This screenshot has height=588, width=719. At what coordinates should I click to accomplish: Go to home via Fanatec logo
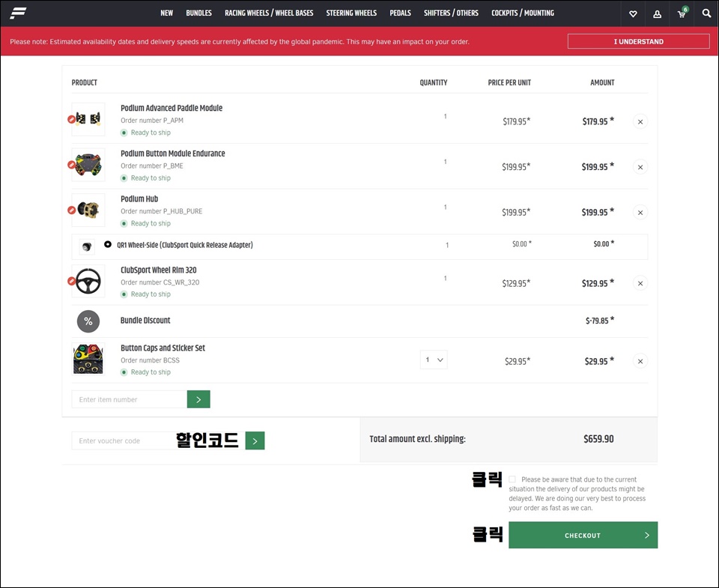pyautogui.click(x=18, y=13)
